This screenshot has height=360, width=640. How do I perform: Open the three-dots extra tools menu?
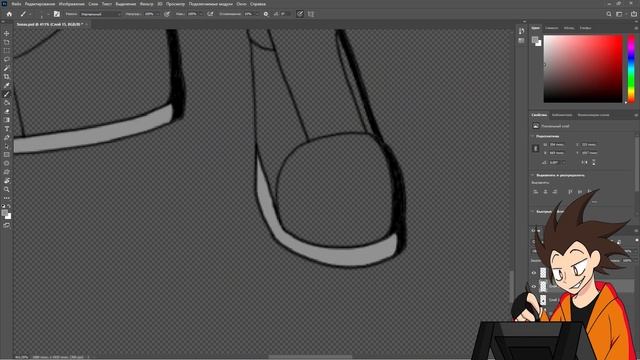[7, 198]
